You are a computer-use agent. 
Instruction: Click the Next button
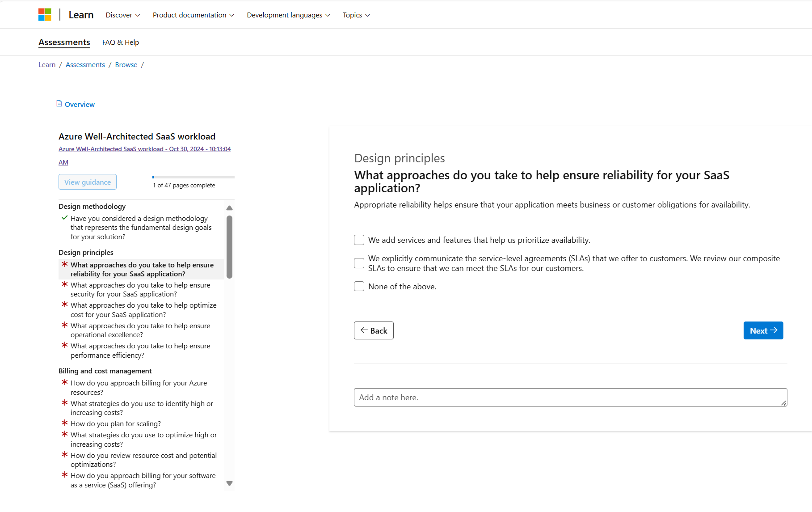[x=763, y=331]
